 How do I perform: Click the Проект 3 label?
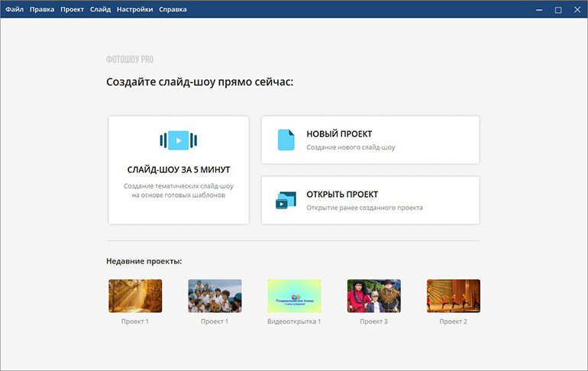[x=374, y=321]
